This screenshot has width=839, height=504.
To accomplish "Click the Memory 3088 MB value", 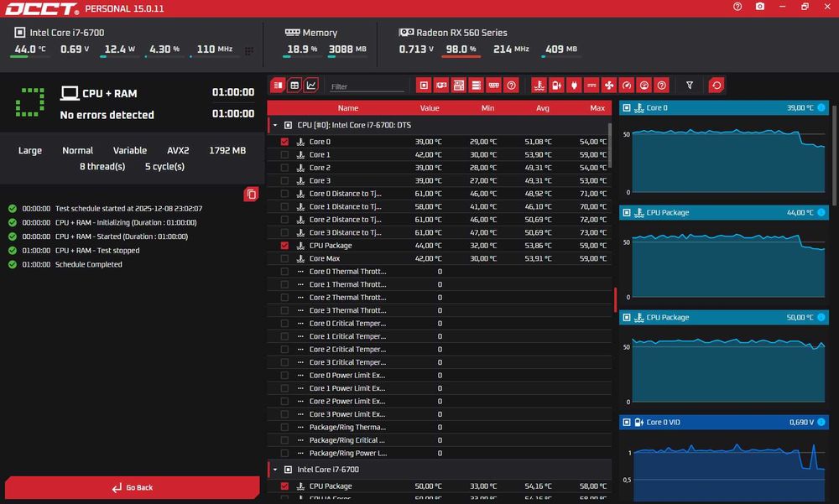I will tap(347, 49).
